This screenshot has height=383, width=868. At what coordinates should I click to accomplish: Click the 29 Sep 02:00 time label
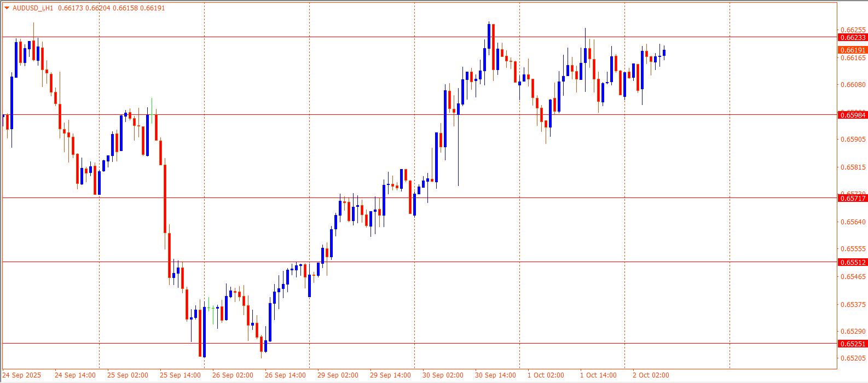click(338, 375)
